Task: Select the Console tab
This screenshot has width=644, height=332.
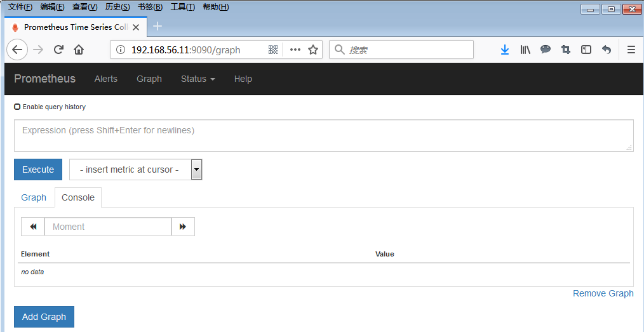Action: coord(78,197)
